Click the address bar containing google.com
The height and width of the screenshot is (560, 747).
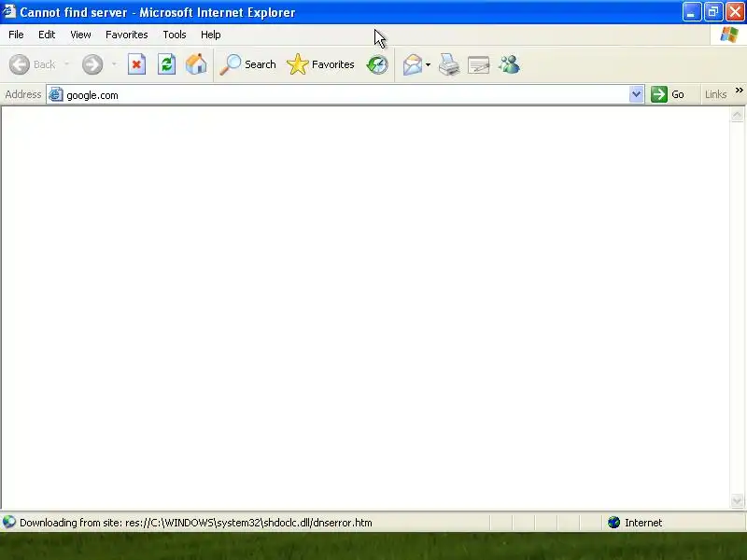click(x=345, y=95)
